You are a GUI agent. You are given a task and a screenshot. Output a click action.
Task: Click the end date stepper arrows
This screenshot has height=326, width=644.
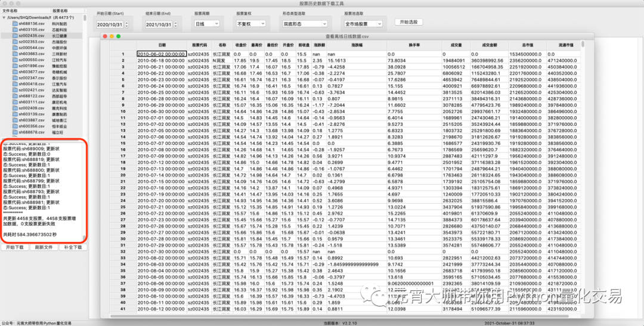[x=175, y=24]
